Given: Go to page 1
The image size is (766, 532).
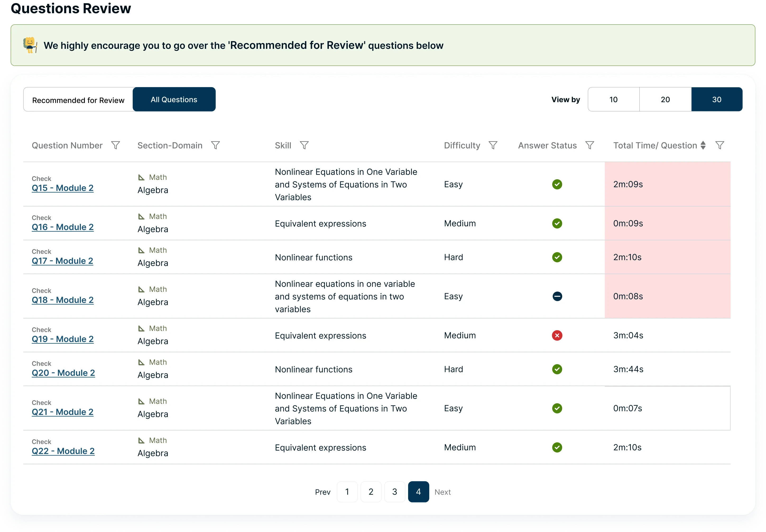Looking at the screenshot, I should (347, 492).
